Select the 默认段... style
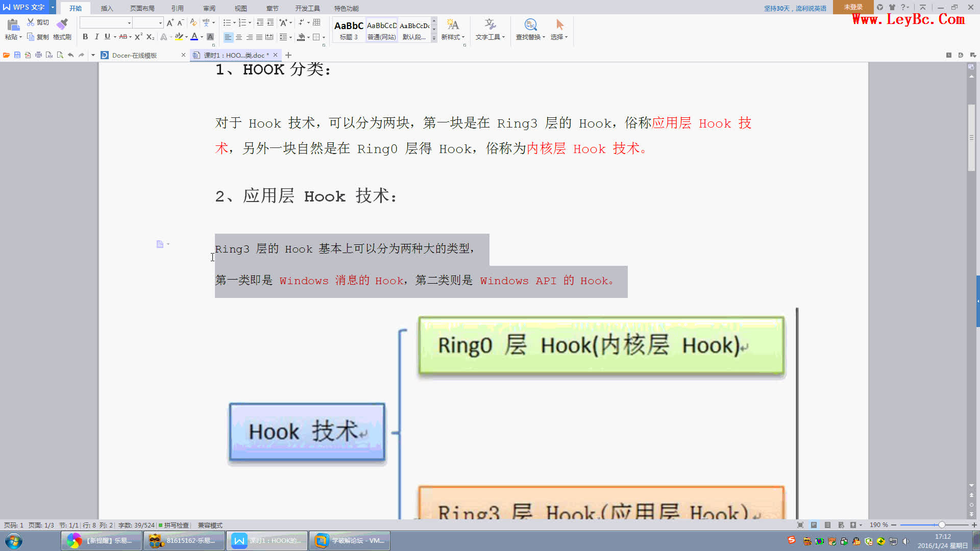 pos(414,30)
